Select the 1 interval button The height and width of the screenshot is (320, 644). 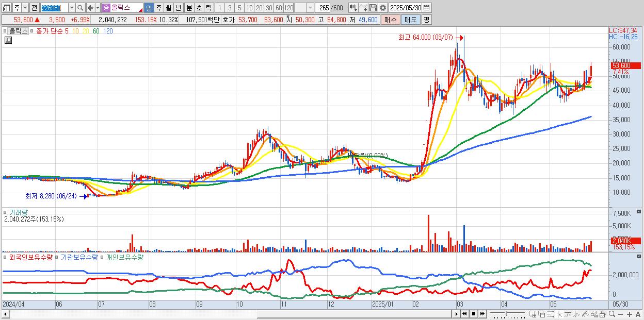[x=220, y=8]
